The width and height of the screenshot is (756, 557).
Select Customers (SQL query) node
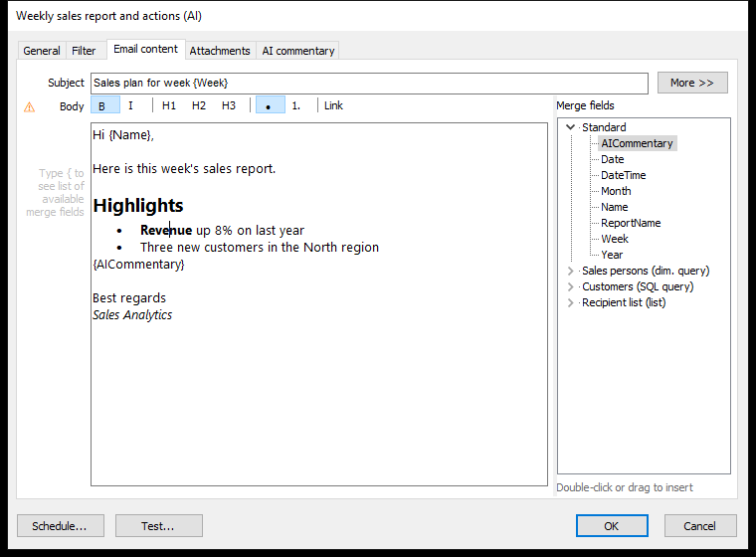coord(638,286)
